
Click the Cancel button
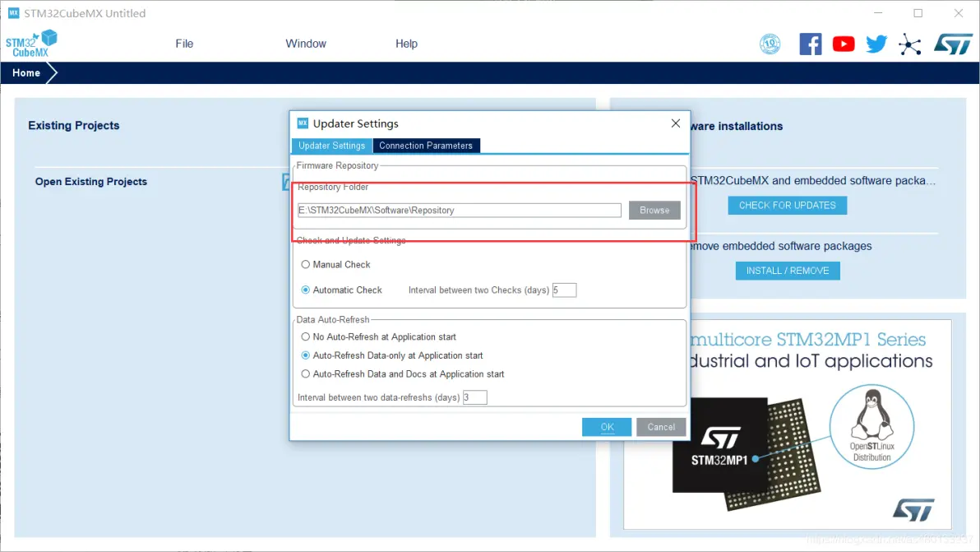click(x=661, y=427)
